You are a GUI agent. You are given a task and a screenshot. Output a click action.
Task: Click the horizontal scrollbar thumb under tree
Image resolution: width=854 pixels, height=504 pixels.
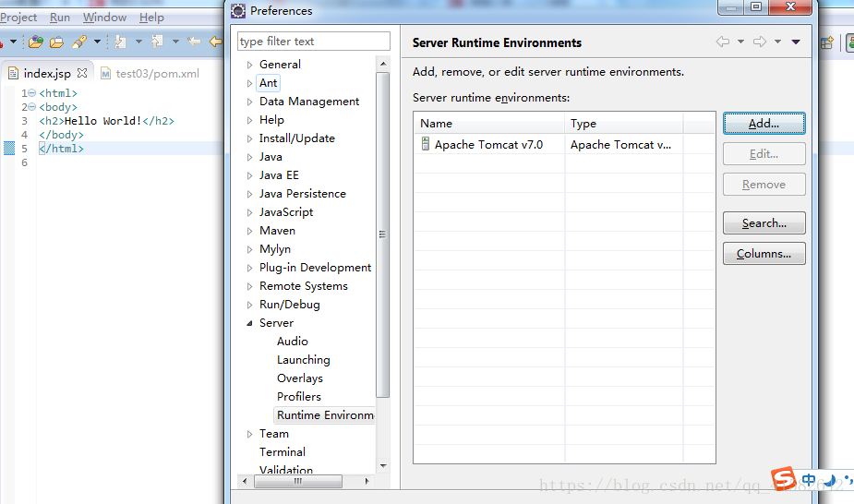pos(298,481)
